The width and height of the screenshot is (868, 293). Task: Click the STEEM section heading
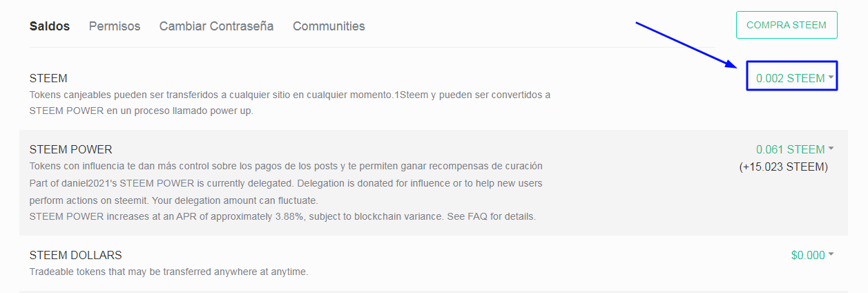pos(48,78)
